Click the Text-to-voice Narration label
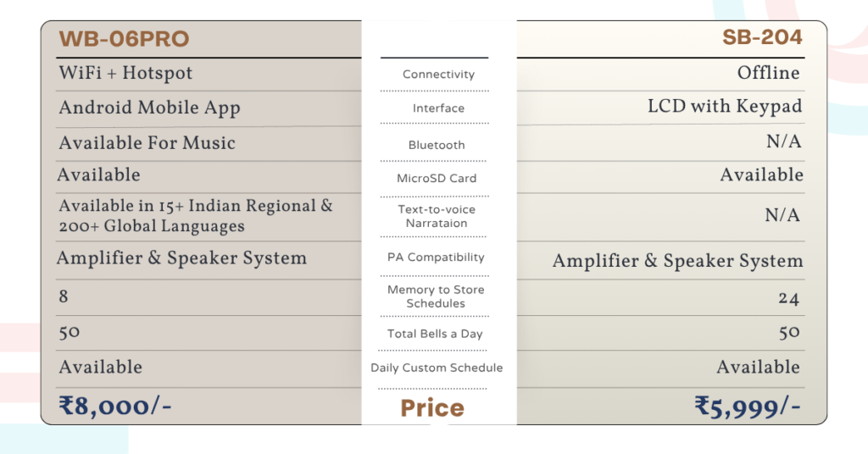Image resolution: width=868 pixels, height=454 pixels. 437,216
